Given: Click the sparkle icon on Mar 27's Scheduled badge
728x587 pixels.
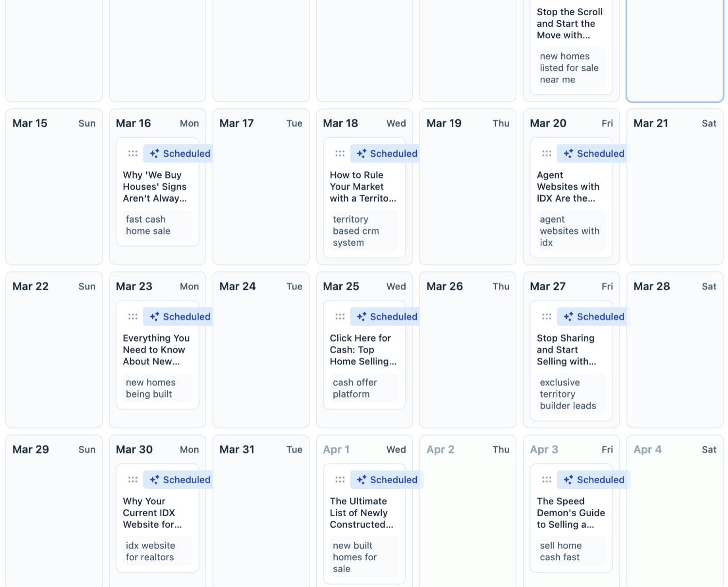Looking at the screenshot, I should (x=568, y=316).
